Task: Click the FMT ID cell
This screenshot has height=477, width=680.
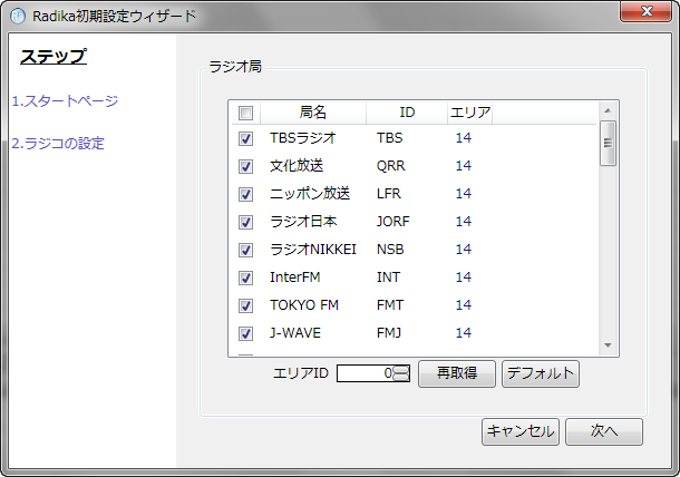Action: 390,305
